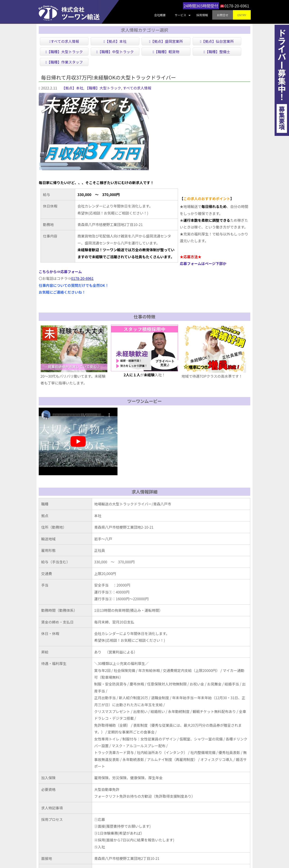The image size is (289, 868).
Task: Click the ★応募方法★ text
Action: tap(190, 257)
